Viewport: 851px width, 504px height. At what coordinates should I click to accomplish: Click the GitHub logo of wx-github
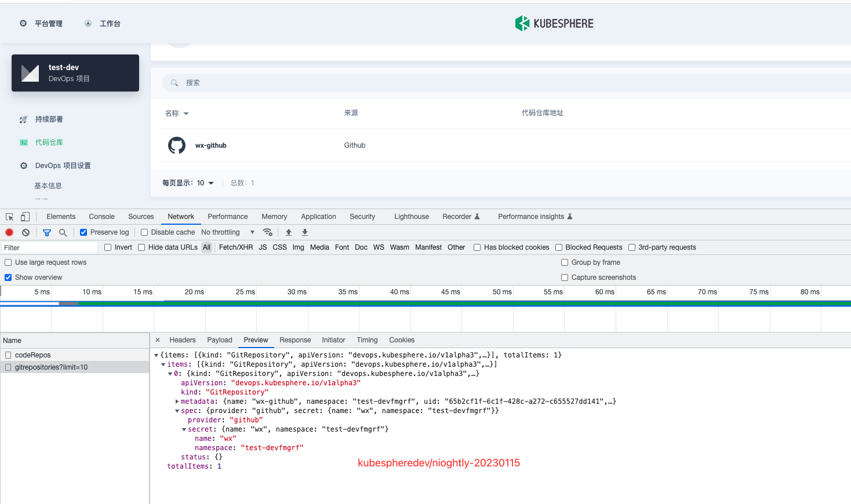click(x=177, y=145)
